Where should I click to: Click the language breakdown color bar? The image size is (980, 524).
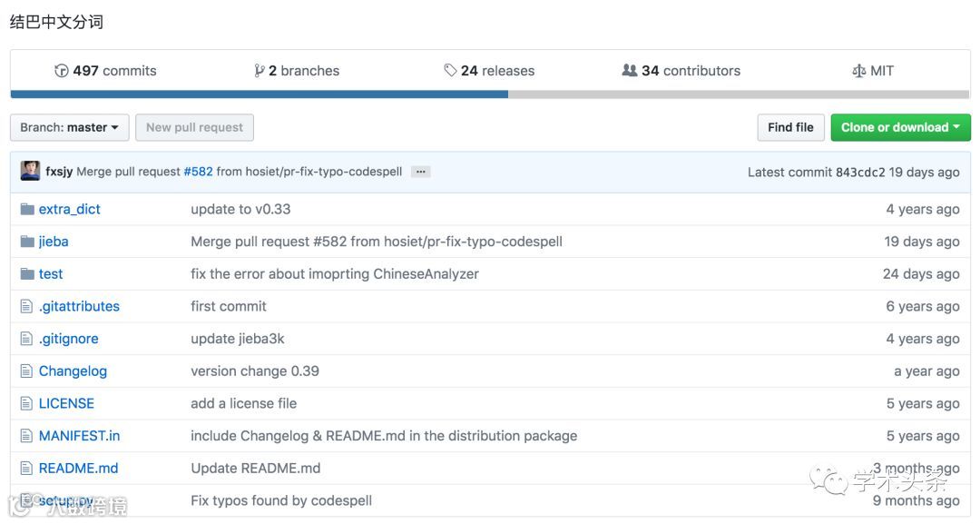click(490, 94)
